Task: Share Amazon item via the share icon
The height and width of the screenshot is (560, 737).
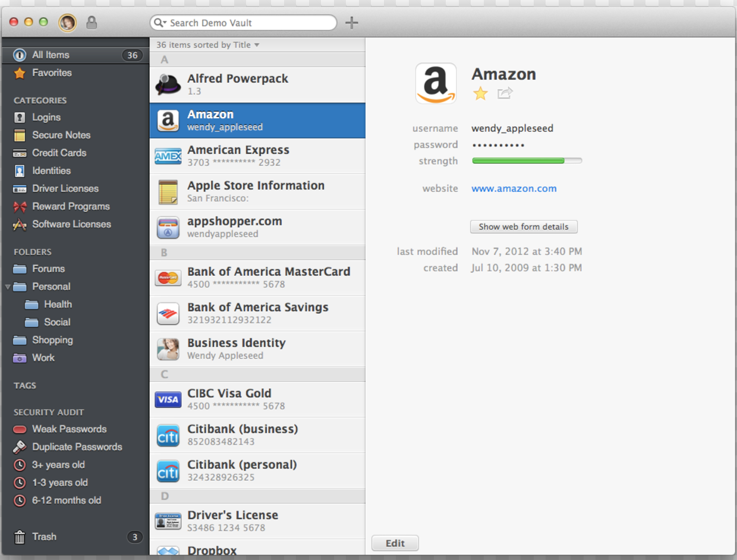Action: 505,93
